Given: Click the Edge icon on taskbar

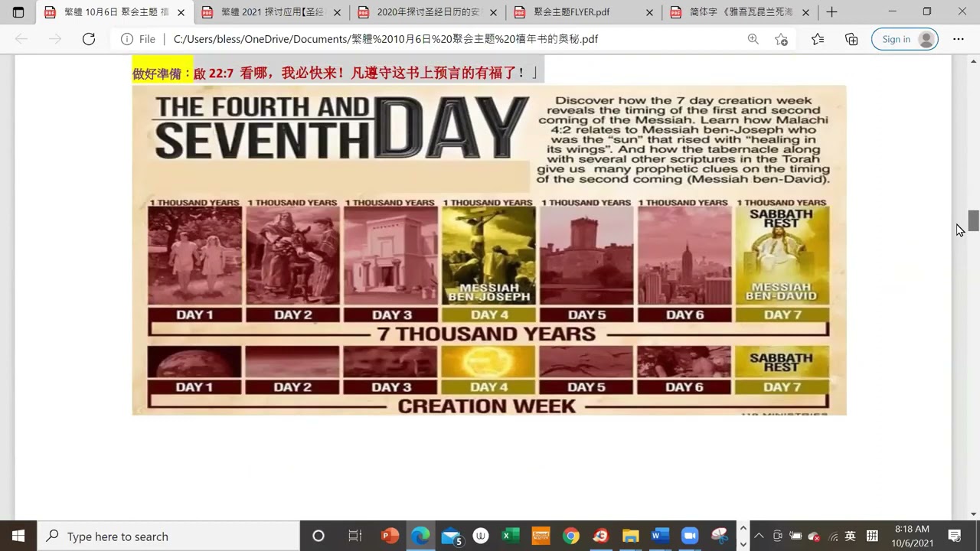Looking at the screenshot, I should tap(420, 536).
